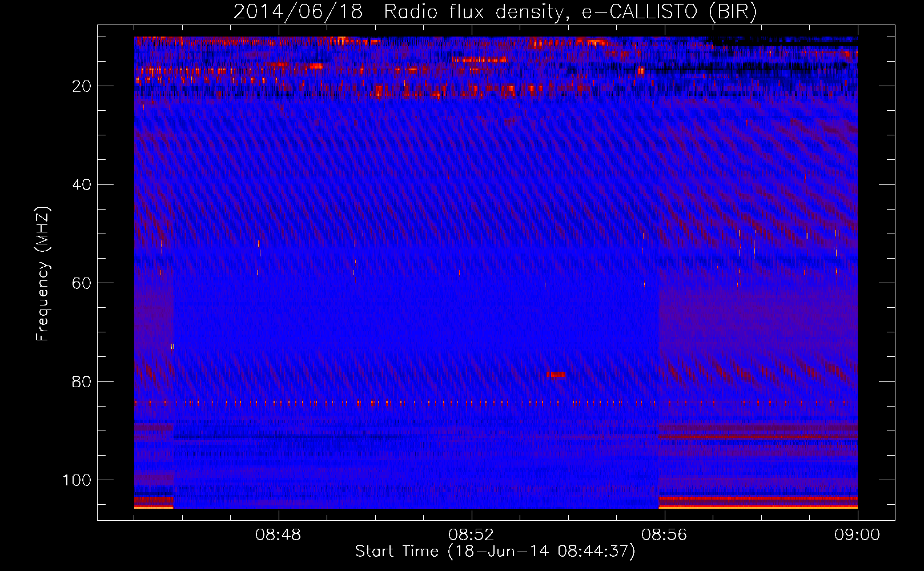Click the plot title 'Radio flux density, e-CALLISTO (BIR)'
This screenshot has width=924, height=571.
(x=570, y=11)
